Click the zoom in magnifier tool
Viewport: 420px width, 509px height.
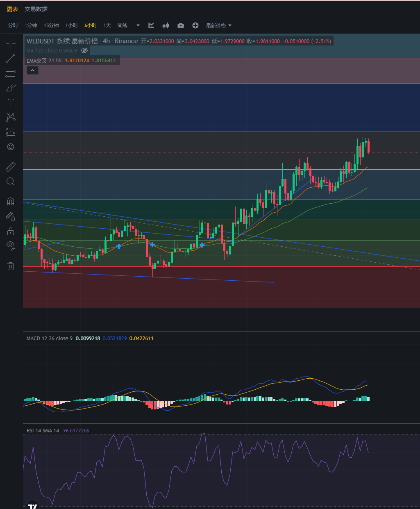pos(11,181)
